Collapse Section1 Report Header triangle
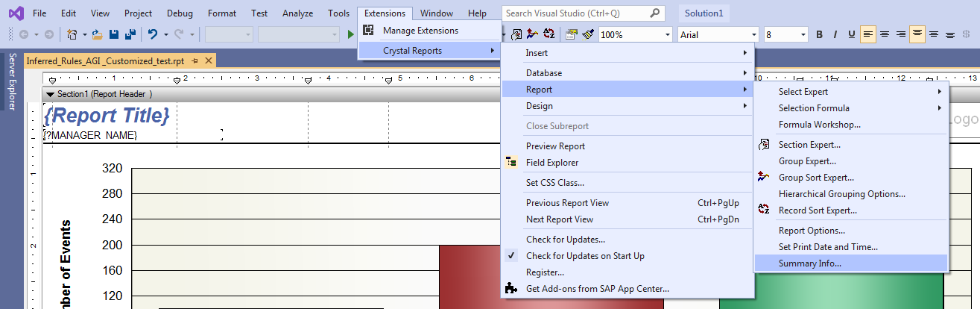The image size is (980, 309). click(50, 94)
